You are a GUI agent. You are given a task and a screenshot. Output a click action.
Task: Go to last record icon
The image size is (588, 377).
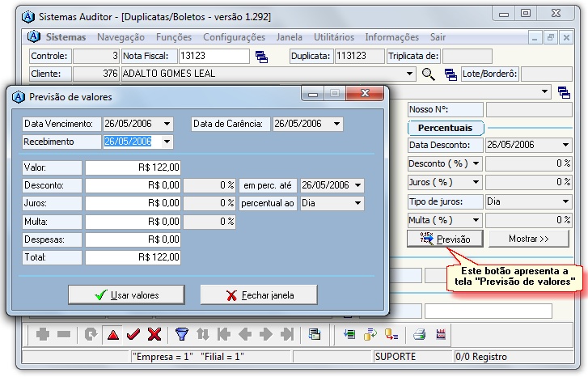287,334
